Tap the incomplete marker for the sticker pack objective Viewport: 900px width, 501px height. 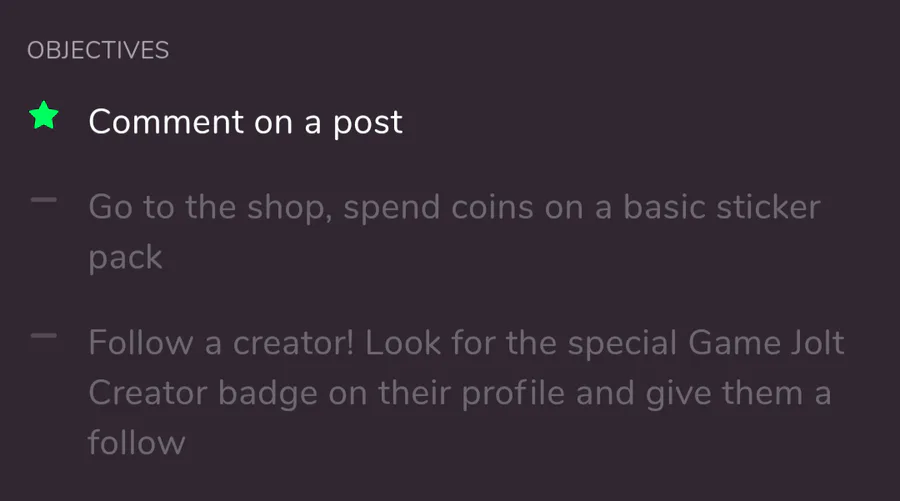tap(43, 201)
